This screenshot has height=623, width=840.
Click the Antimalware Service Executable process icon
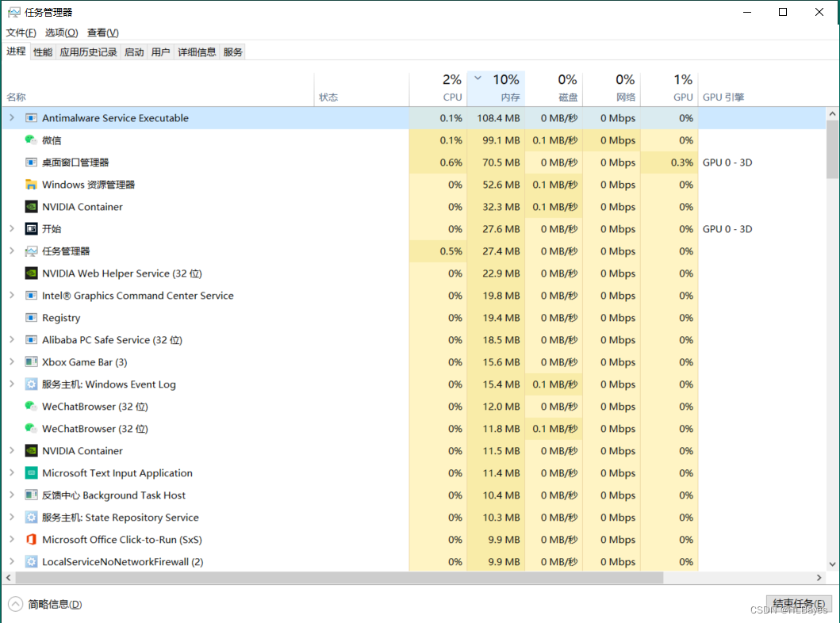pyautogui.click(x=31, y=118)
